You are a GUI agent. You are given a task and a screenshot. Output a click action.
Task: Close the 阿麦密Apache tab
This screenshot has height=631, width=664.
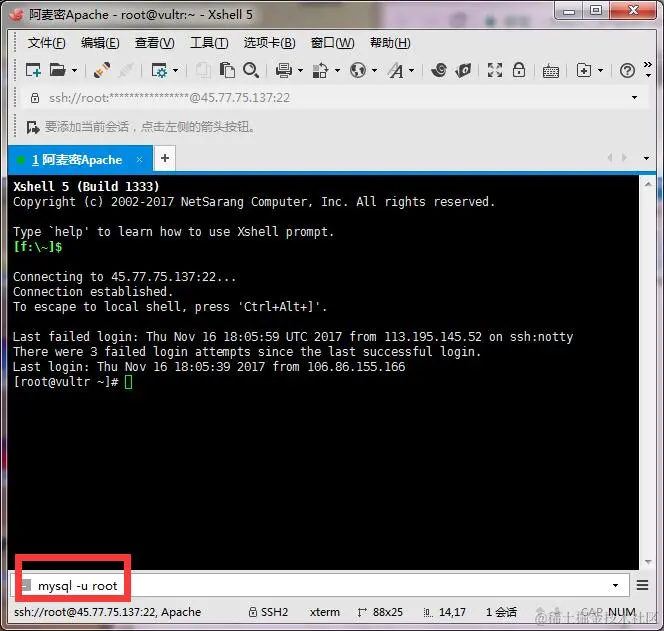139,160
